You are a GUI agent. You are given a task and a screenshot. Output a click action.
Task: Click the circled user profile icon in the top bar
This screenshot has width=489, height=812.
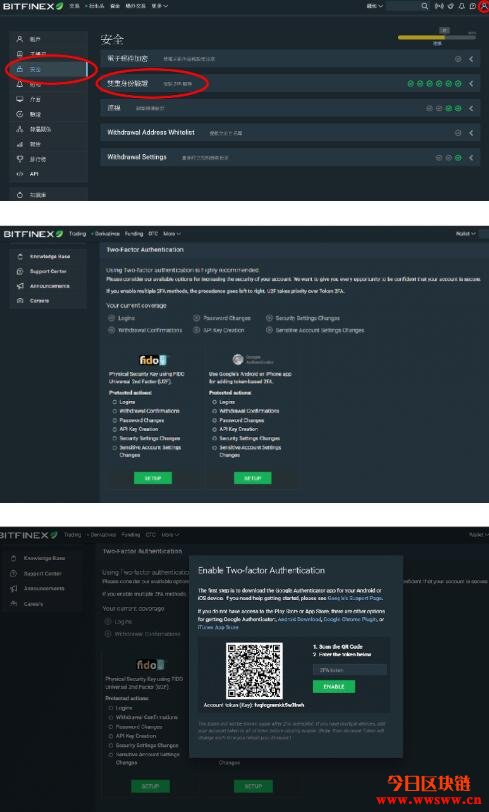point(485,6)
